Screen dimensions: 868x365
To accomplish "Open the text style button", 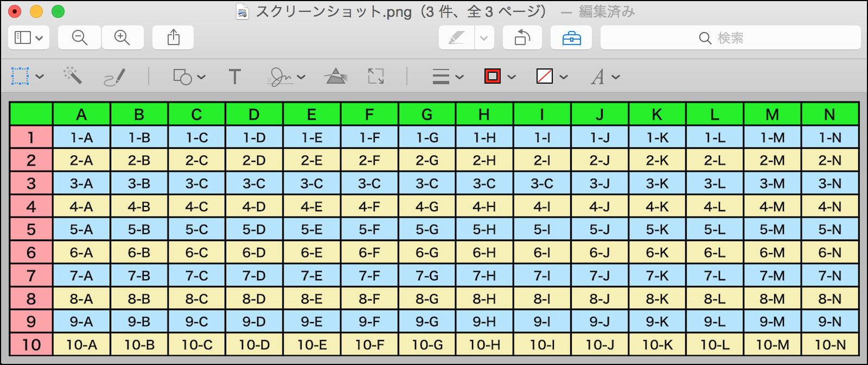I will click(x=598, y=77).
